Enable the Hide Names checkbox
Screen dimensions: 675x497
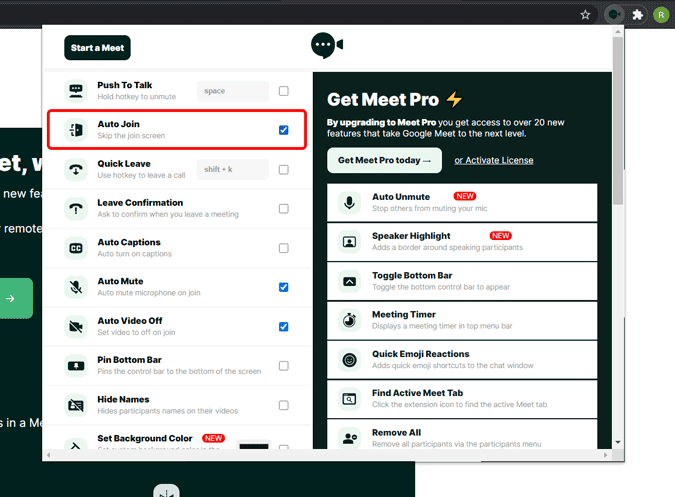[x=284, y=405]
